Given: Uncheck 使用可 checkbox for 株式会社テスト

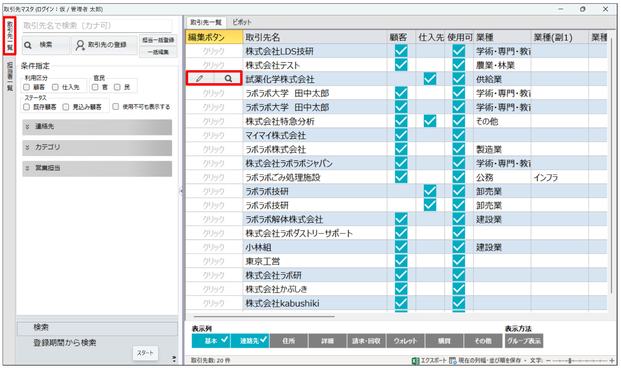Looking at the screenshot, I should [459, 65].
